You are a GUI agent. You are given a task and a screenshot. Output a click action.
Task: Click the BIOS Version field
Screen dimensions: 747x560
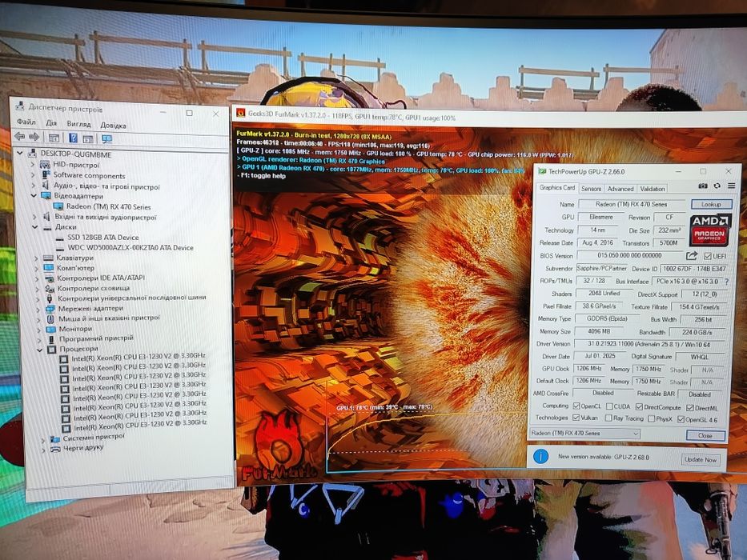pos(630,255)
